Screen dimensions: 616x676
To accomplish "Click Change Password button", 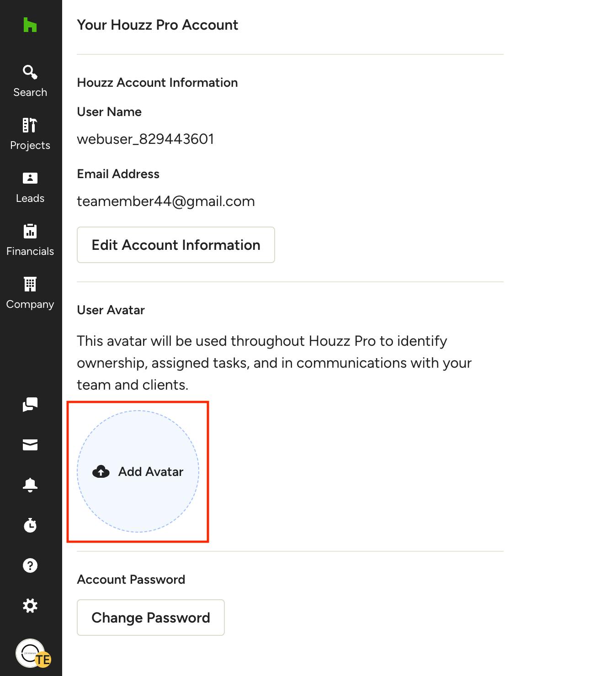I will (x=151, y=618).
